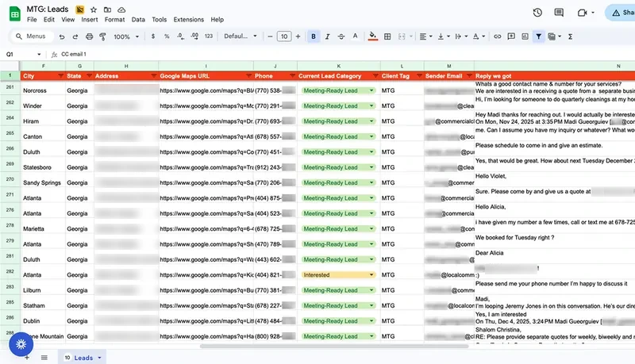
Task: Click the Name box showing Q1
Action: click(x=23, y=54)
